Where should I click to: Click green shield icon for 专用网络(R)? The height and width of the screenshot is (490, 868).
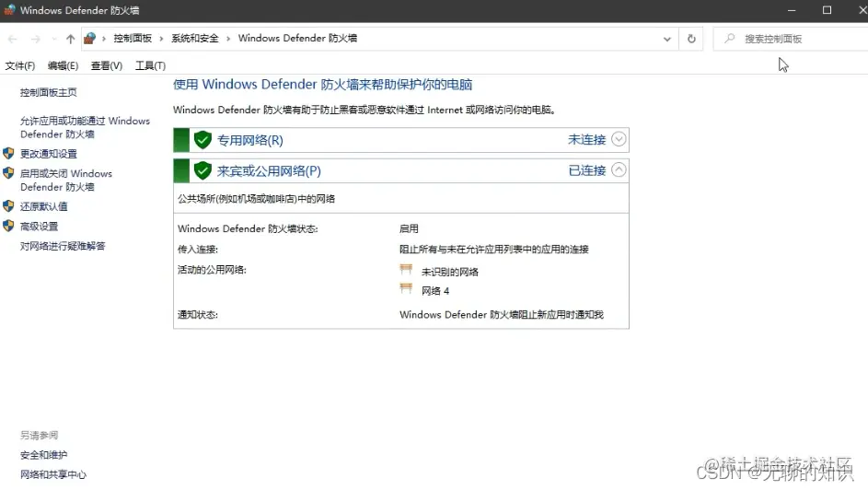pos(203,139)
